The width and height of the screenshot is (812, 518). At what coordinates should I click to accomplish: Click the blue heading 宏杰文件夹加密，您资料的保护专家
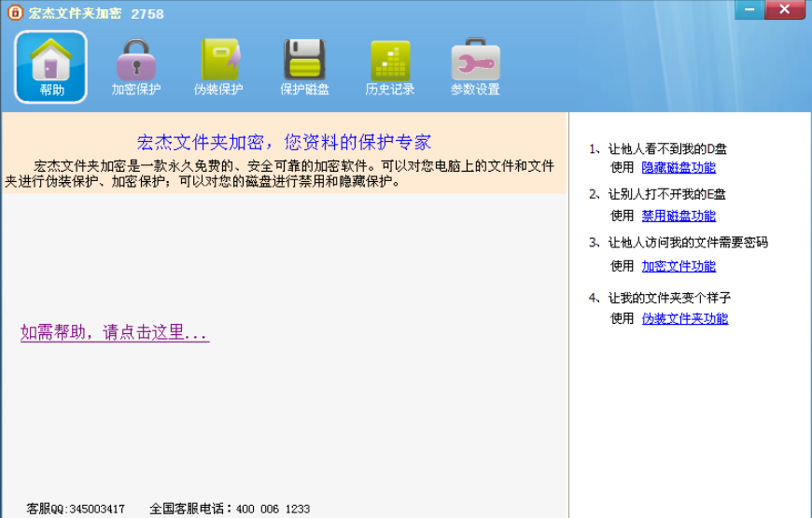pyautogui.click(x=284, y=143)
